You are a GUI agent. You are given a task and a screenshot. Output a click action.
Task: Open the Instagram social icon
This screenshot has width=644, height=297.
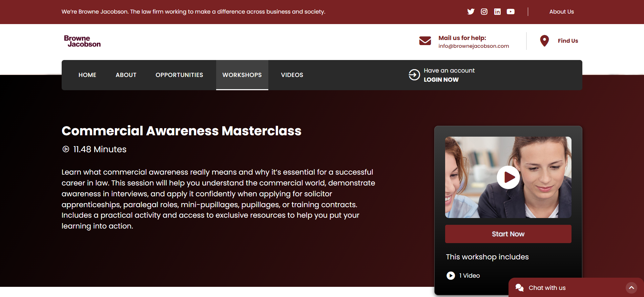[x=484, y=12]
